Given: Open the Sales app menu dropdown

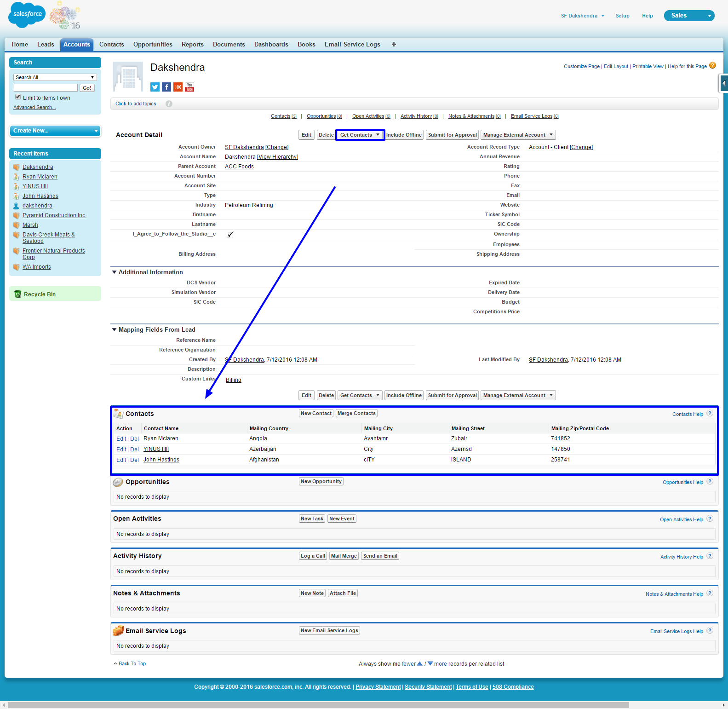Looking at the screenshot, I should [689, 16].
